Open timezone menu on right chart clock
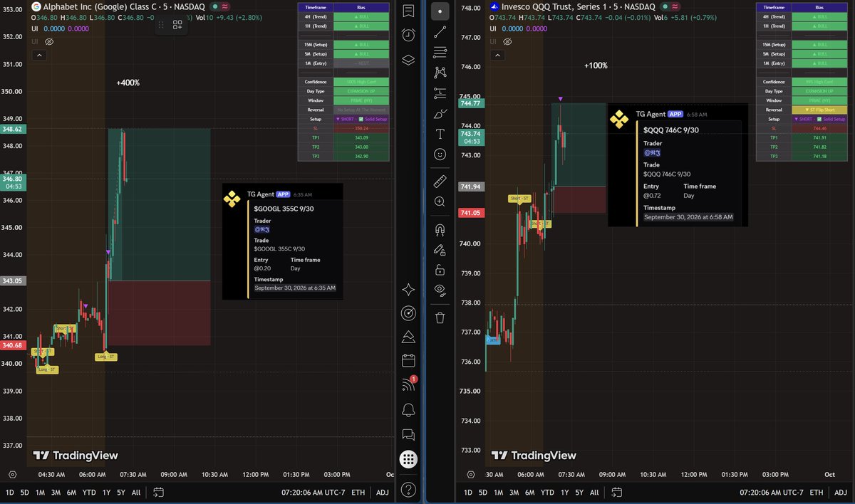Viewport: 855px width, 504px height. 772,492
